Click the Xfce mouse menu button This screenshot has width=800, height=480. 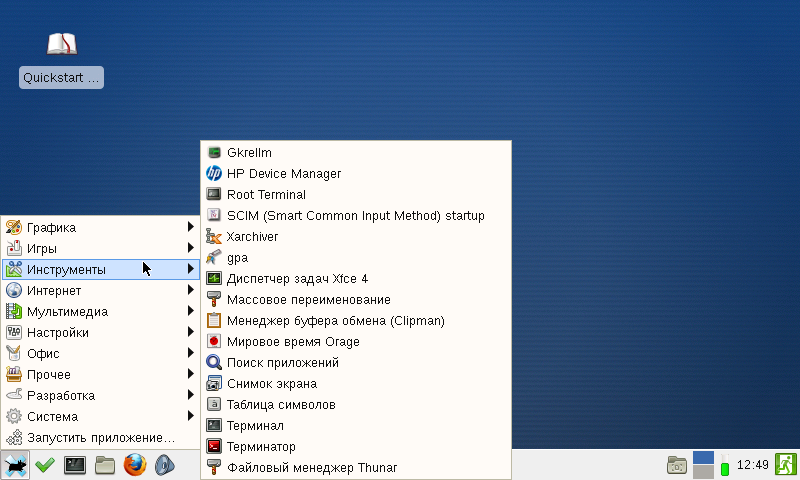(15, 465)
